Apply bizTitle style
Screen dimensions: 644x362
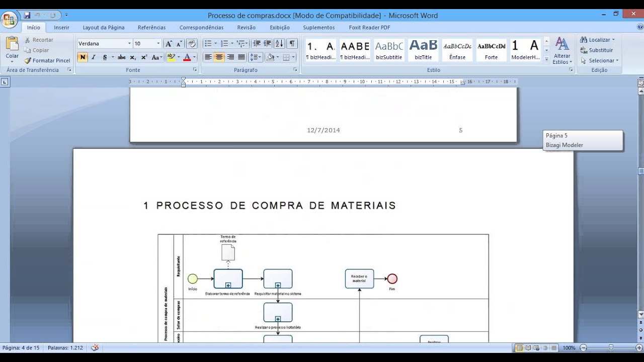point(423,50)
